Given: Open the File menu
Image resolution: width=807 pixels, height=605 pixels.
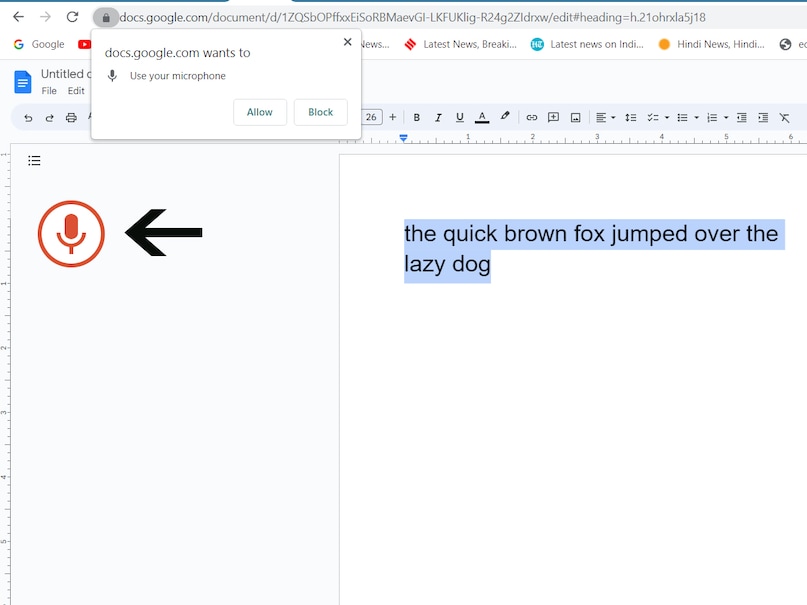Looking at the screenshot, I should 49,91.
